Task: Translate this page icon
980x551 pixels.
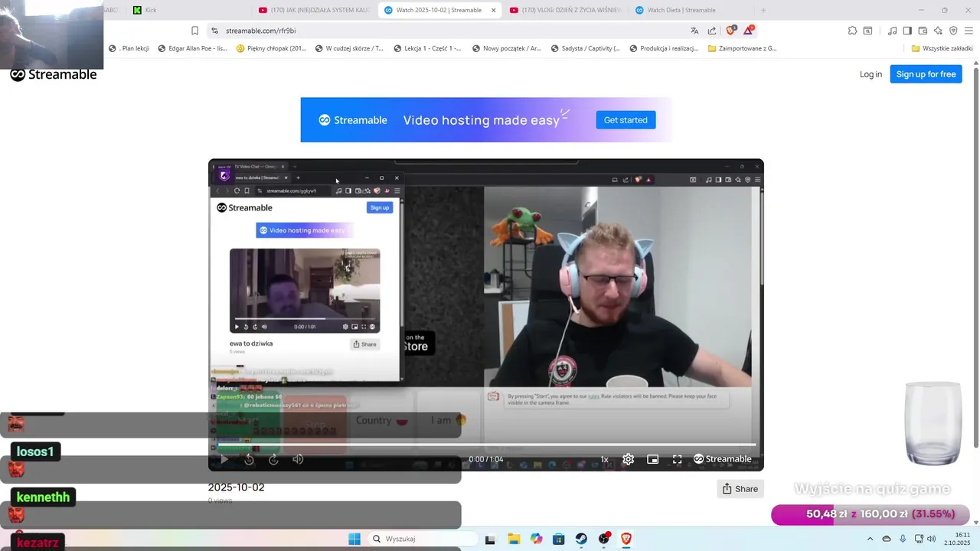Action: (694, 31)
